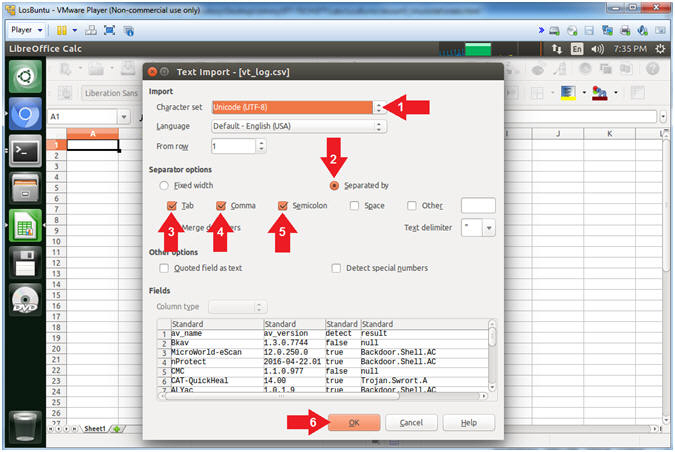Click the Other separator text field
This screenshot has height=452, width=675.
pos(478,206)
